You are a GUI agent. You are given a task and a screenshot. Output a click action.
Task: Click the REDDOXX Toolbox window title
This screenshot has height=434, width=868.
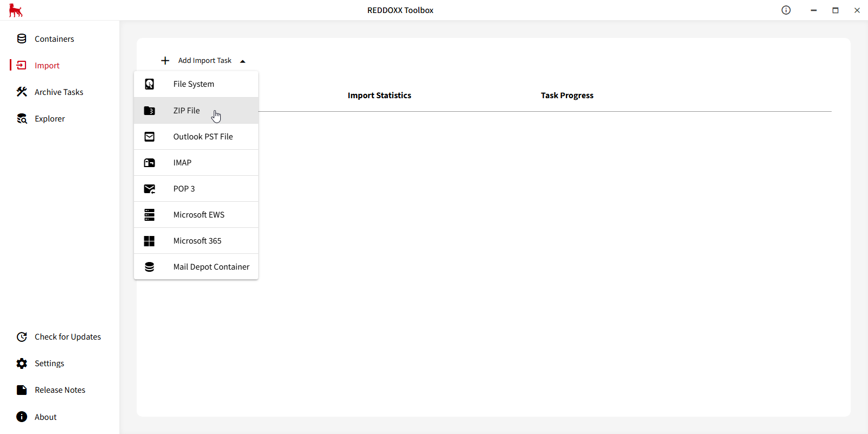coord(400,10)
